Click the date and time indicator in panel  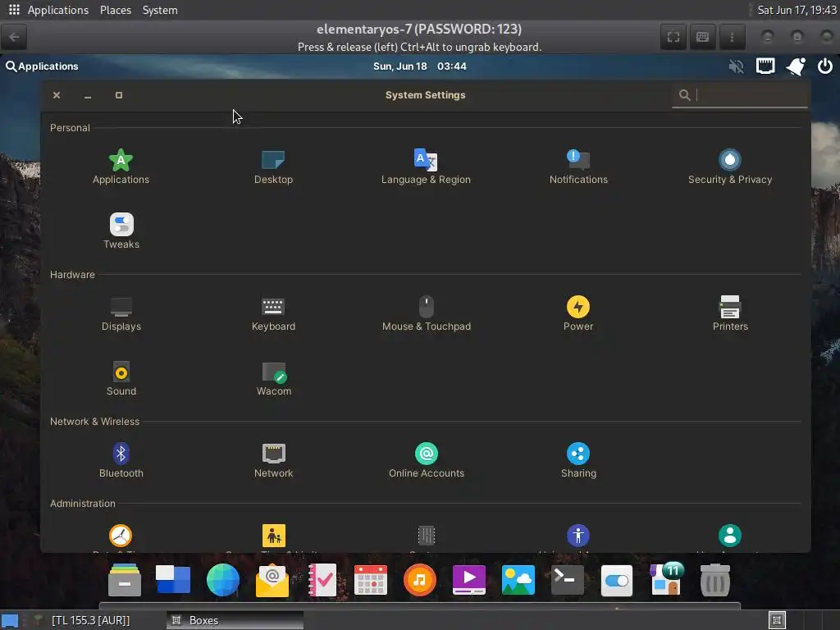pyautogui.click(x=419, y=66)
